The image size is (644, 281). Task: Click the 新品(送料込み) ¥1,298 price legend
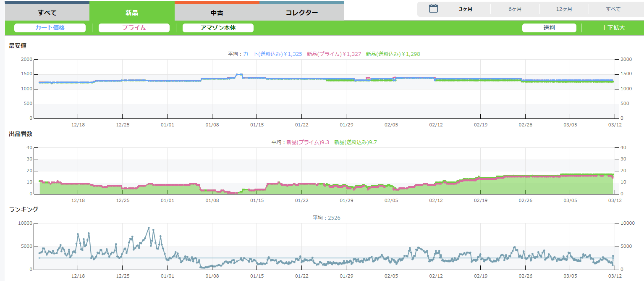click(393, 54)
